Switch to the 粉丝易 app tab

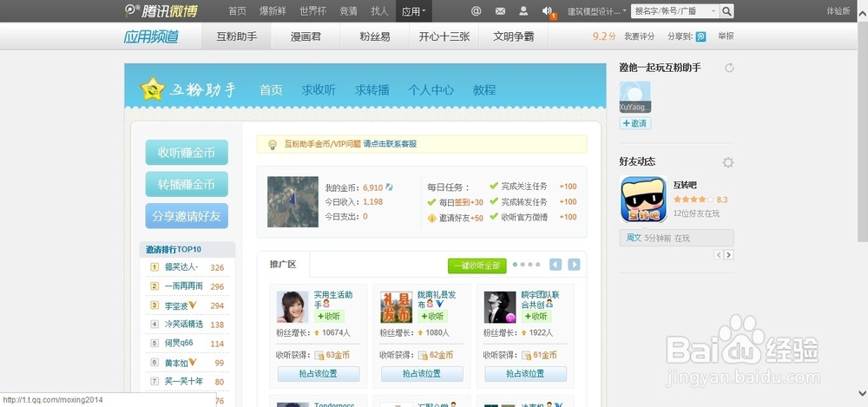coord(375,36)
